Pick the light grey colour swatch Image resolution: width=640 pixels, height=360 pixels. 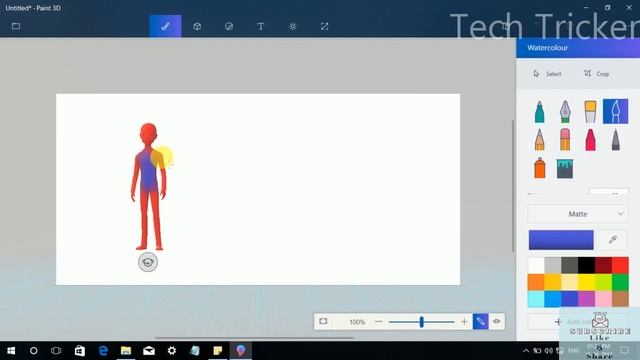click(553, 265)
